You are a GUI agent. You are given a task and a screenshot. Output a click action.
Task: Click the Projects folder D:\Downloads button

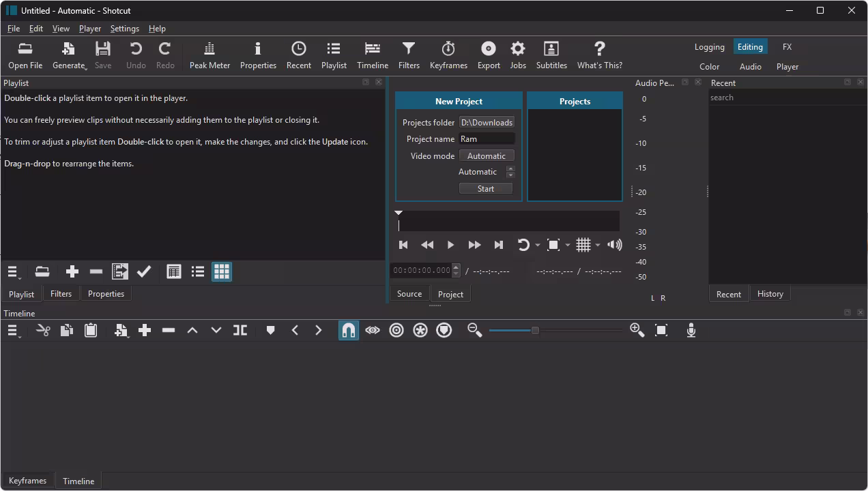pos(487,123)
